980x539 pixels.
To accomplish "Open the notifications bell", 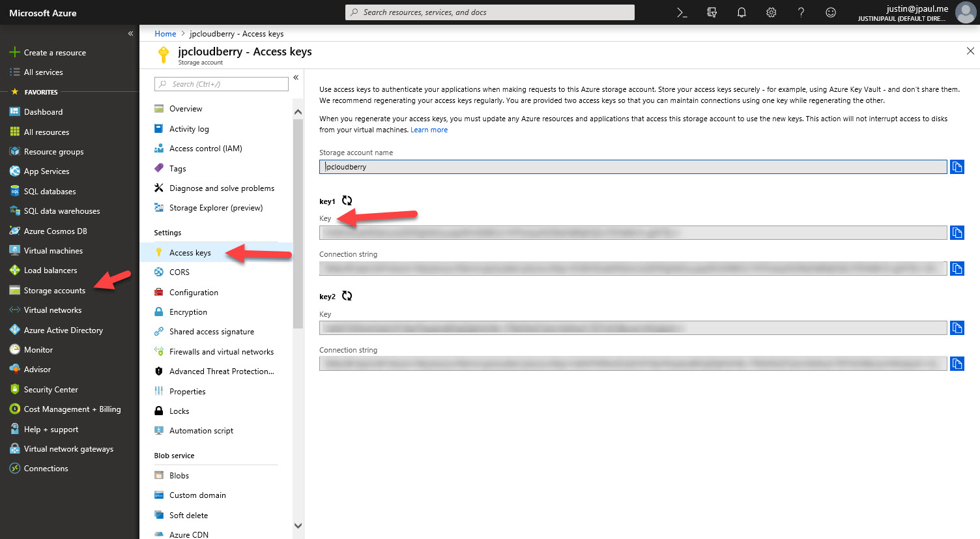I will 742,12.
